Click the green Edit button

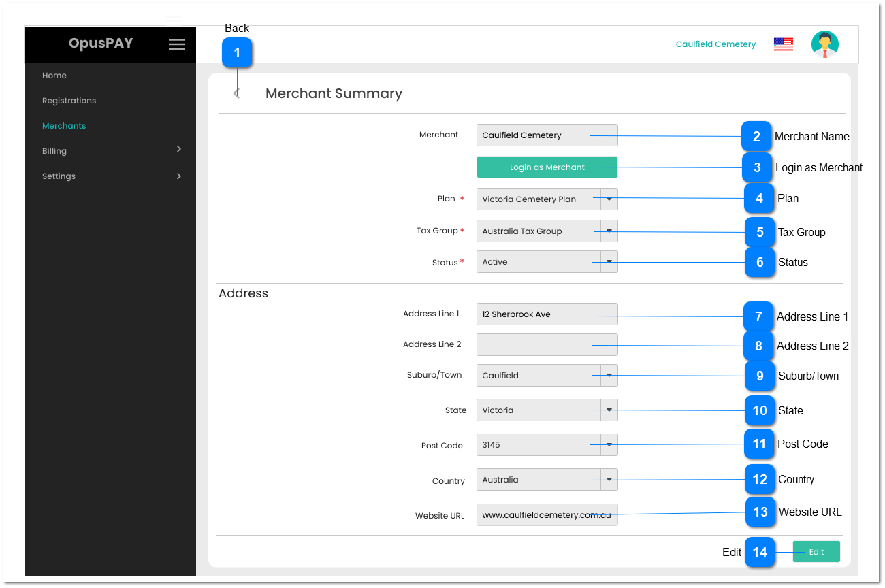click(816, 551)
